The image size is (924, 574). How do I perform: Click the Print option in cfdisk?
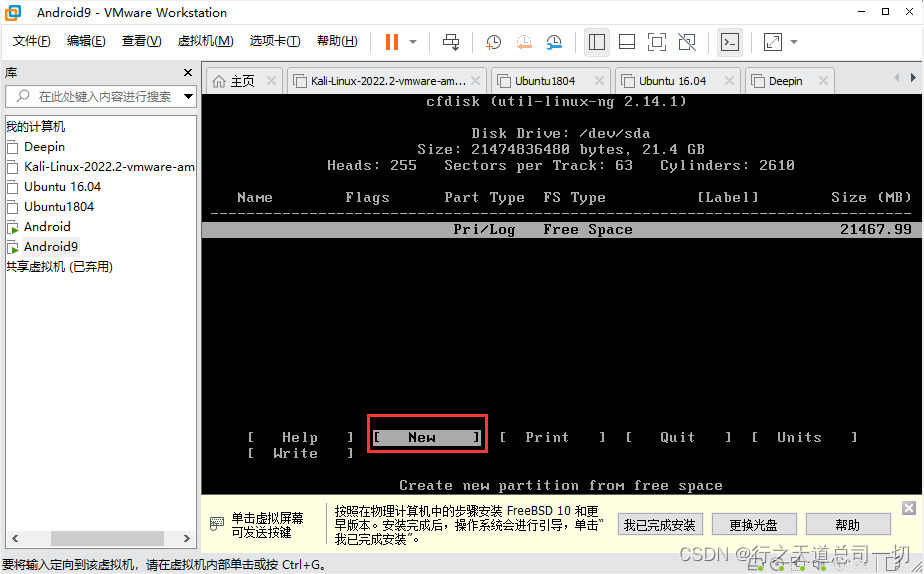click(552, 437)
